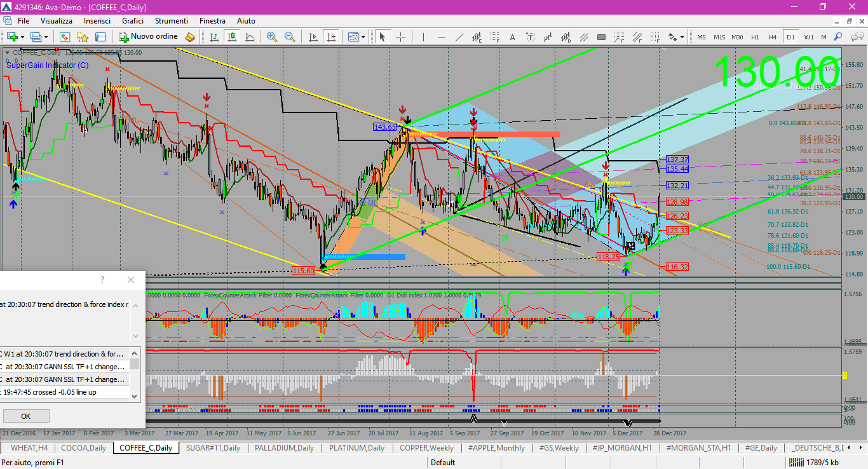Select the text tool letter A

tap(512, 37)
